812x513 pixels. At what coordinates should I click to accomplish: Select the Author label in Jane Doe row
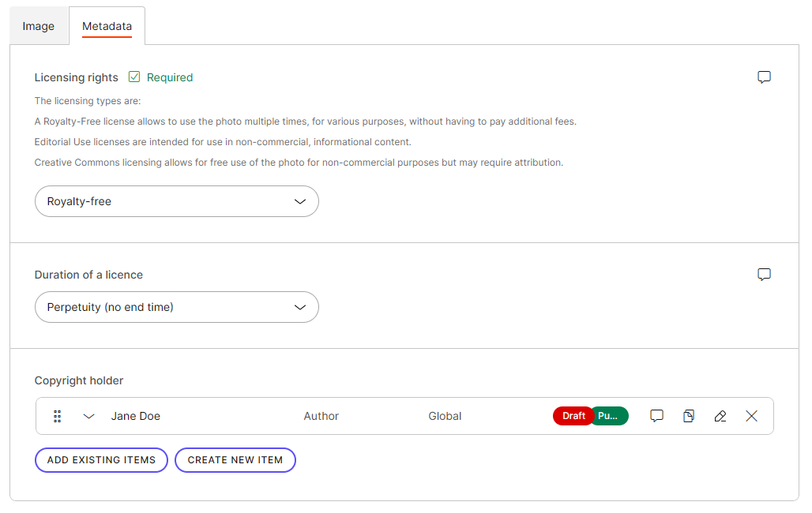coord(321,416)
